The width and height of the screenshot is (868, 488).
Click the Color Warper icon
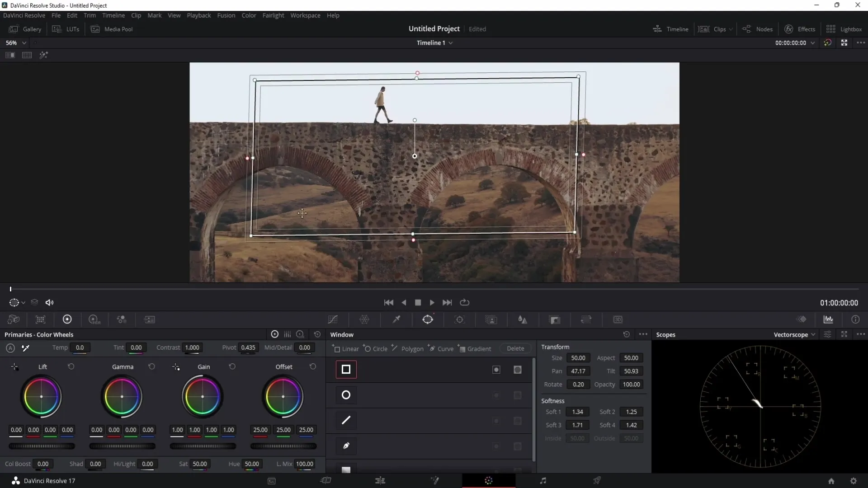tap(364, 319)
